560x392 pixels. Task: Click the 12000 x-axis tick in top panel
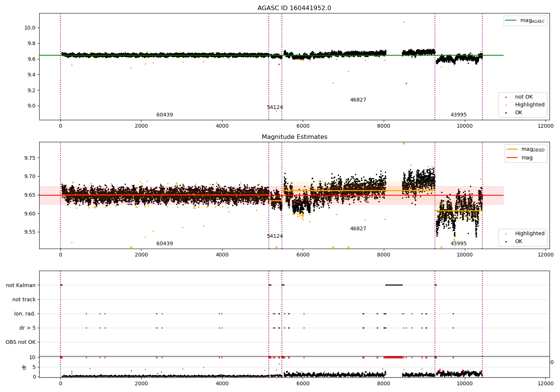pyautogui.click(x=545, y=126)
